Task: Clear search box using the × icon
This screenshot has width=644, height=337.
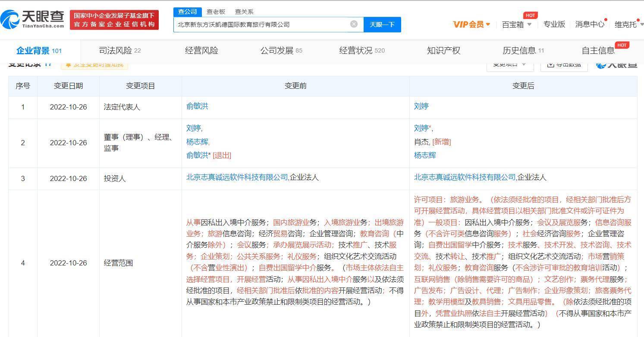Action: (x=354, y=24)
